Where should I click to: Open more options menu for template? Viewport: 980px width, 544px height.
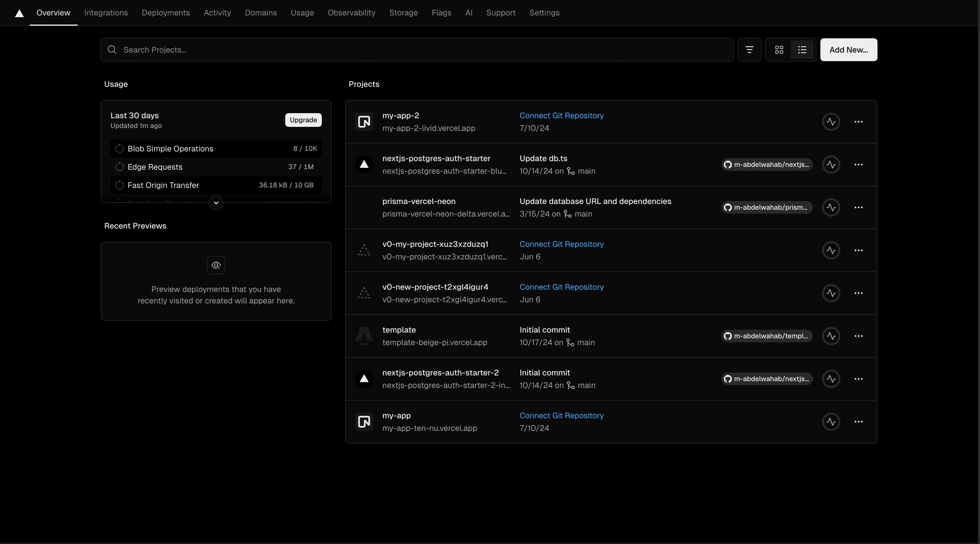pyautogui.click(x=858, y=336)
